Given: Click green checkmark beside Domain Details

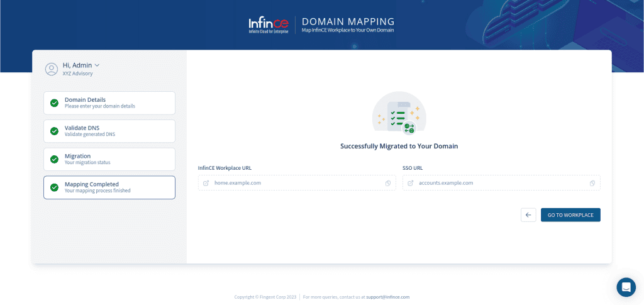Looking at the screenshot, I should [x=54, y=103].
